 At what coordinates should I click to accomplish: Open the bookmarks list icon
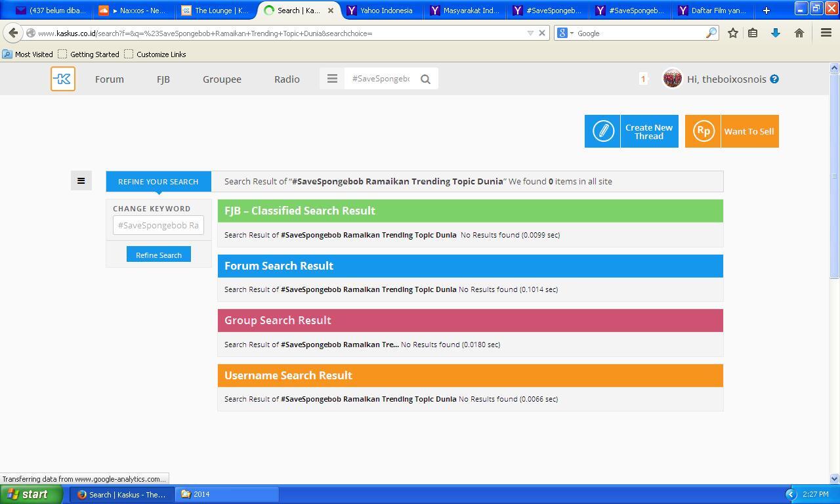pos(753,33)
